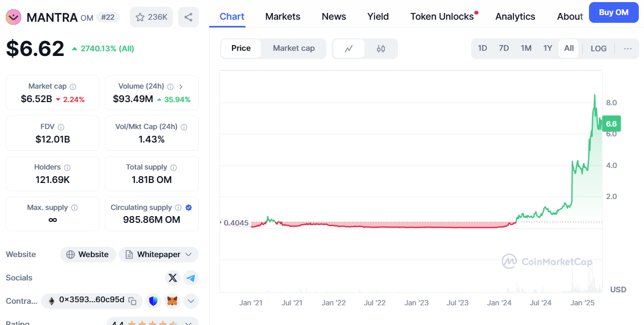This screenshot has height=325, width=644.
Task: Add MANTRA to watchlist via star button
Action: coord(151,17)
